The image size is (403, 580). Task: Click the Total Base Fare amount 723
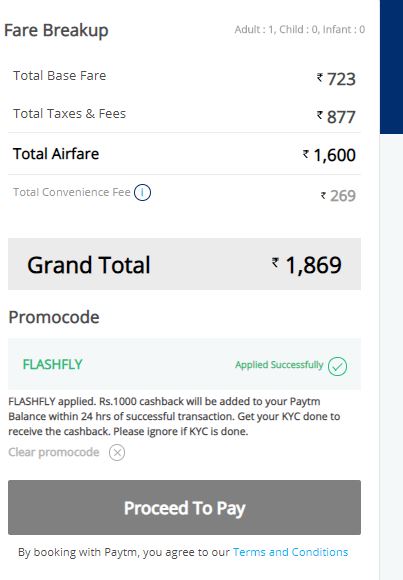pyautogui.click(x=336, y=79)
